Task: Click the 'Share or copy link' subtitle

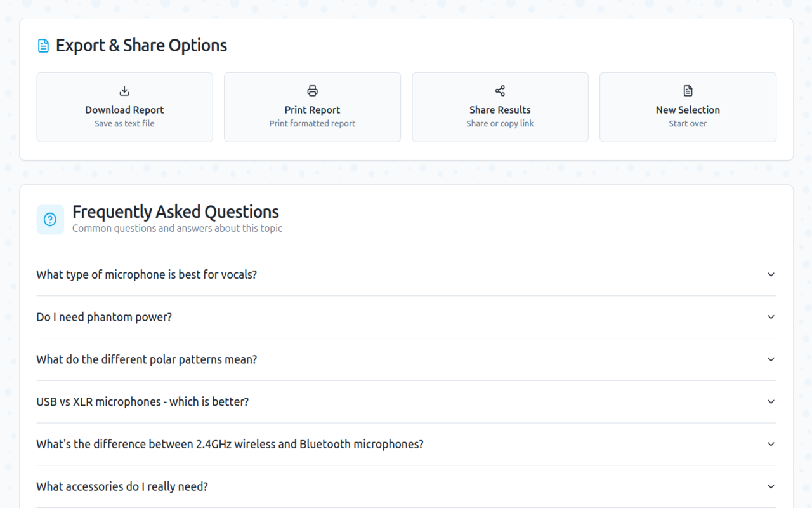Action: pos(500,123)
